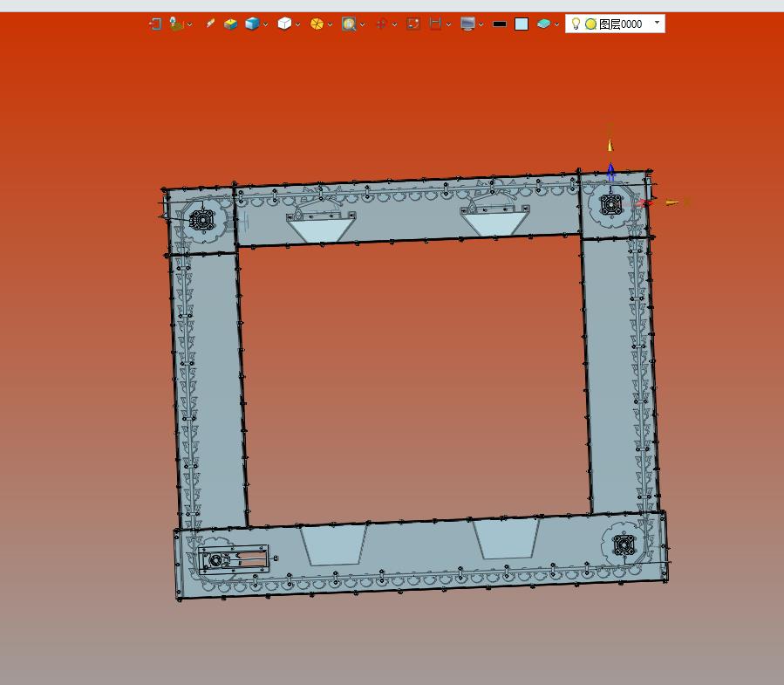Select the bottom-left tensioner assembly

coord(234,560)
